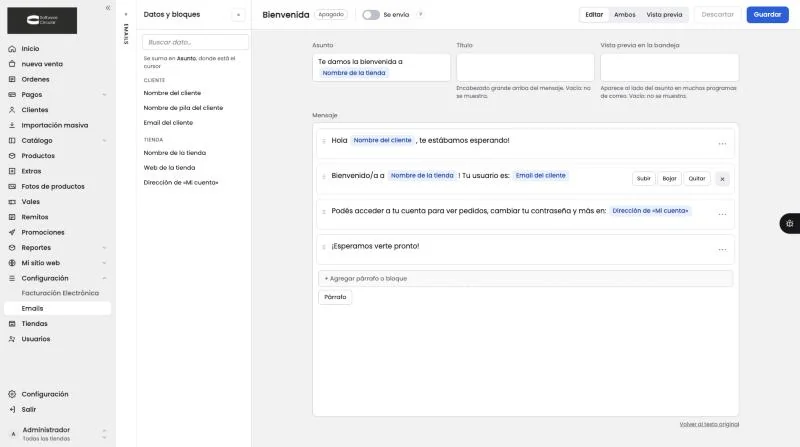Insert Dirección de «Mi cuenta» from data list
This screenshot has height=447, width=800.
[x=181, y=183]
